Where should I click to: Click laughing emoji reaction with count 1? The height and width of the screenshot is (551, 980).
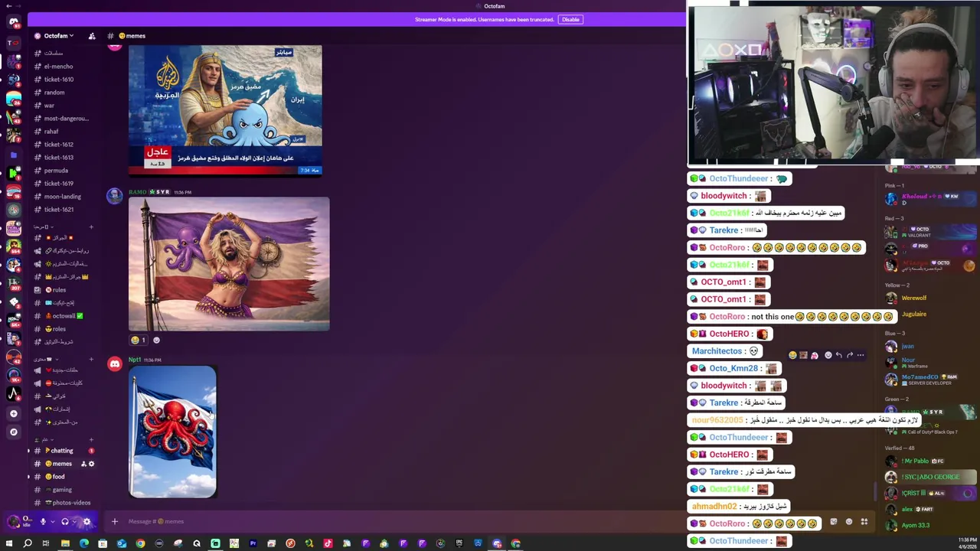138,340
